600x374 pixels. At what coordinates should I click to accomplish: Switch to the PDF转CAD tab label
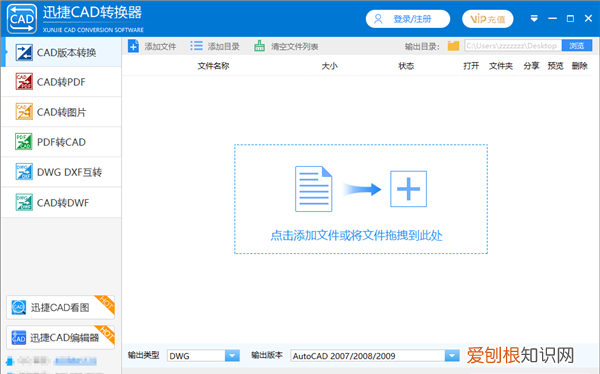[61, 142]
